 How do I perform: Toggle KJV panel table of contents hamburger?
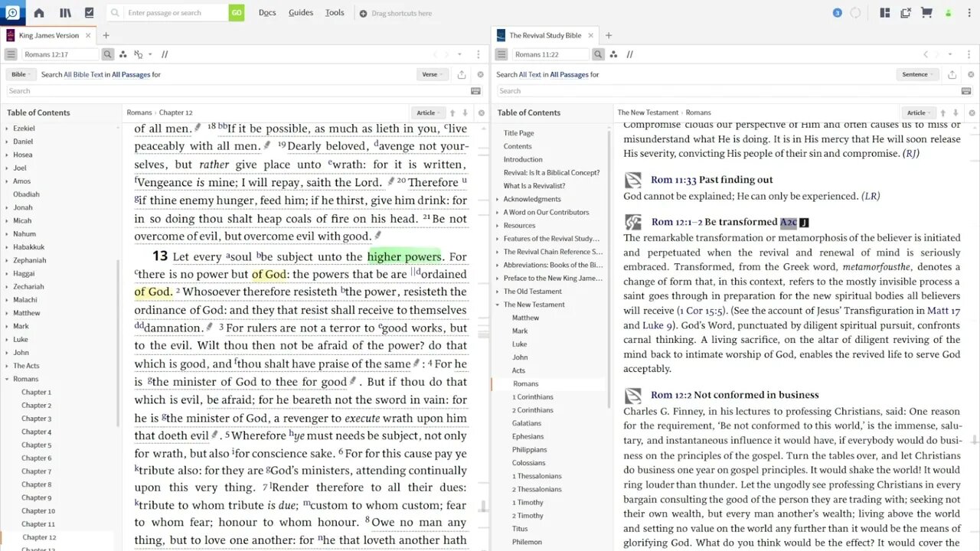(11, 54)
